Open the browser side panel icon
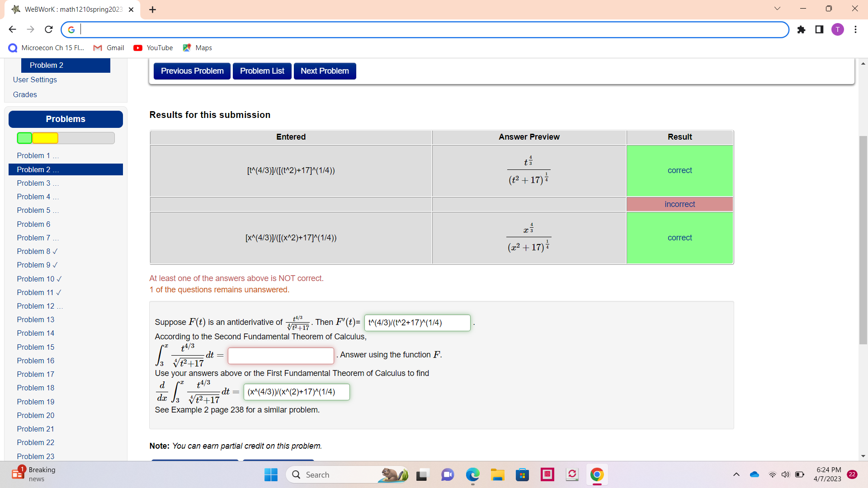868x488 pixels. coord(820,29)
